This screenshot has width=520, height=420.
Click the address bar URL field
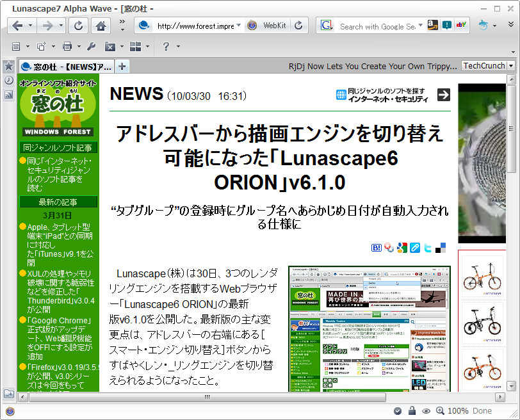[196, 26]
